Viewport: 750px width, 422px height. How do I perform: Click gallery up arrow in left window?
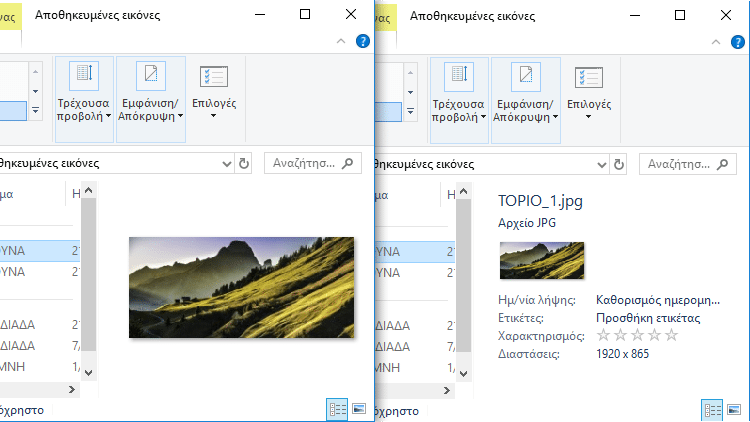tap(35, 72)
